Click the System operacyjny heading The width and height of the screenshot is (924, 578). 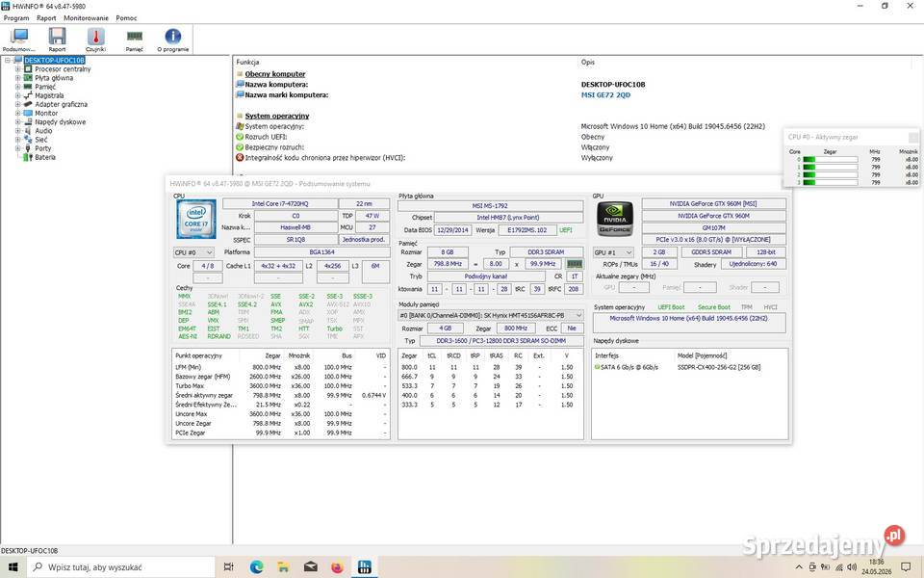[277, 117]
